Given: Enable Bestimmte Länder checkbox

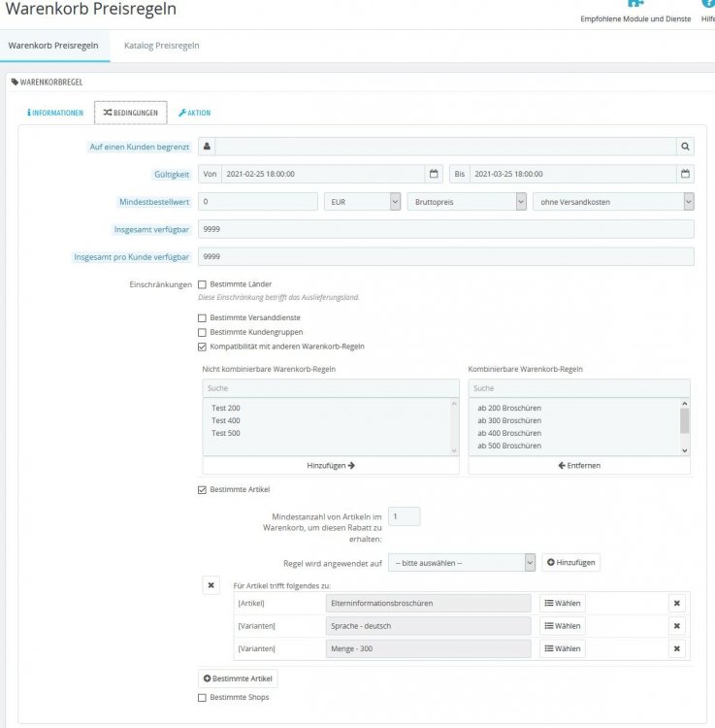Looking at the screenshot, I should (x=202, y=284).
